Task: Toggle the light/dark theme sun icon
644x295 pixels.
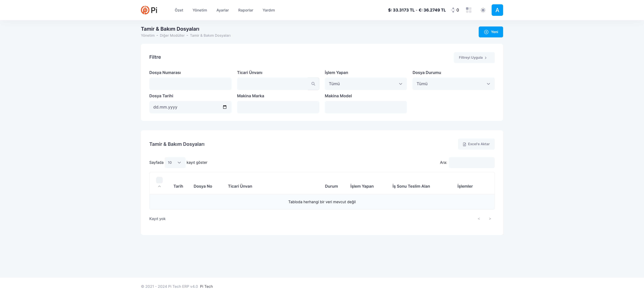Action: [x=483, y=10]
